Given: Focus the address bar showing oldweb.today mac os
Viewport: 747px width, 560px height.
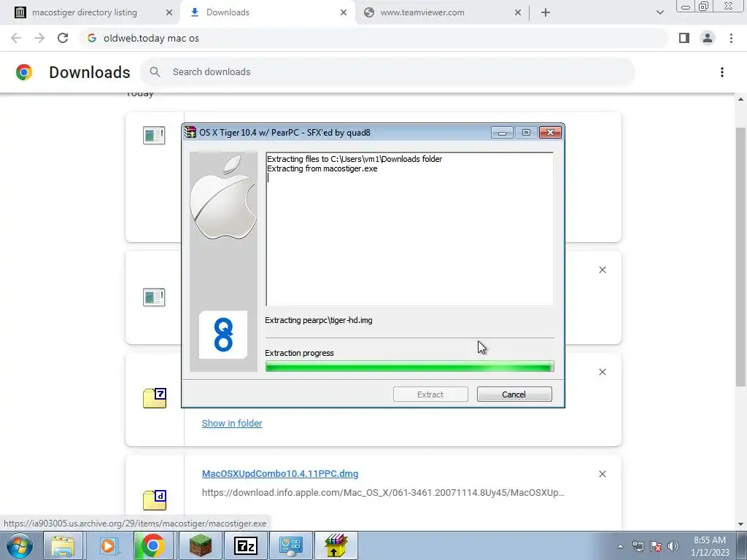Looking at the screenshot, I should coord(373,38).
